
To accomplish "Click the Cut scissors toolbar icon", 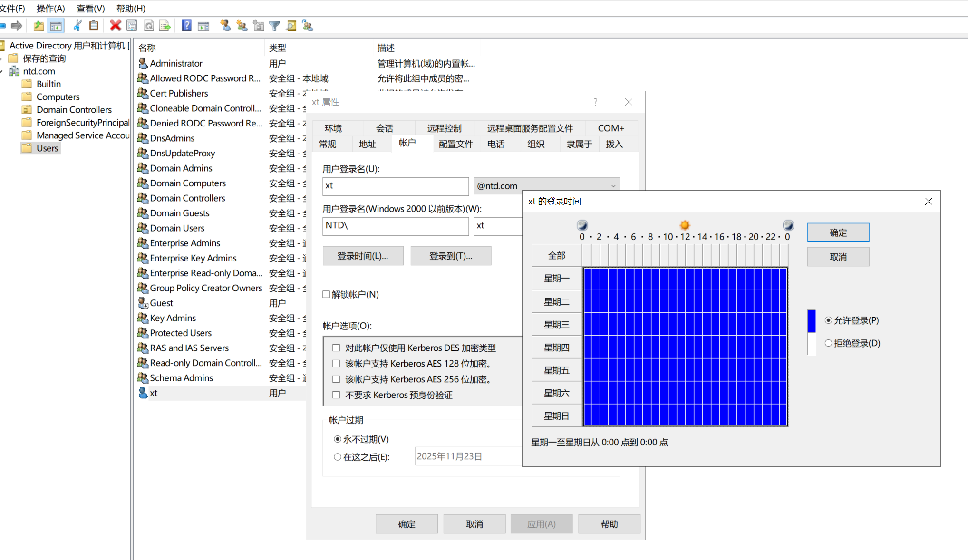I will 77,26.
